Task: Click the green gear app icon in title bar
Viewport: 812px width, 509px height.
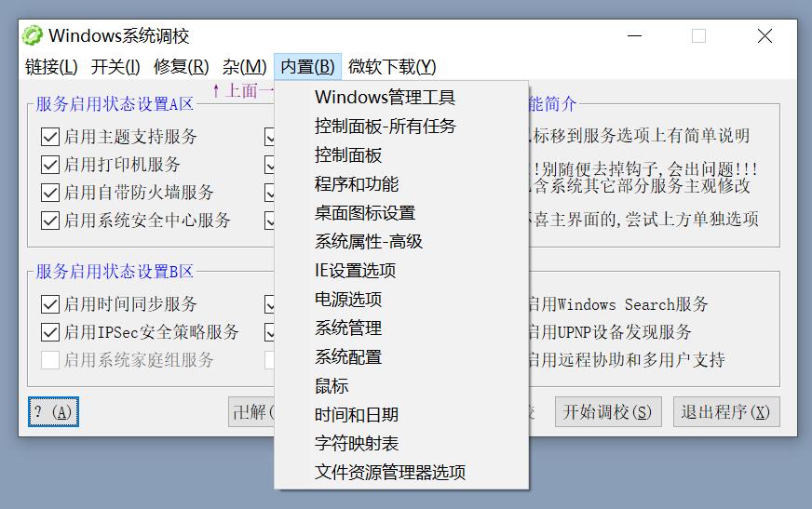Action: click(x=32, y=35)
